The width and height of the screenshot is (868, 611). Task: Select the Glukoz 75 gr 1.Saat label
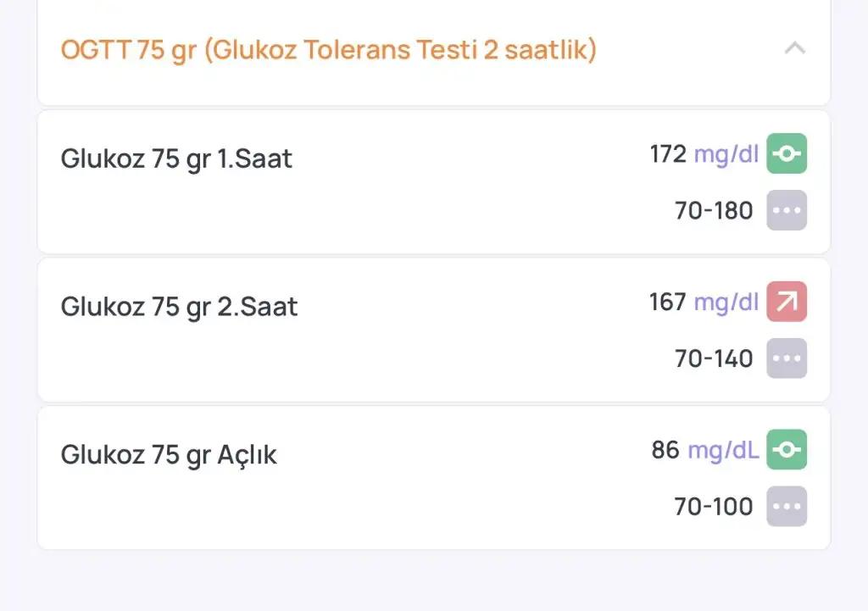[176, 159]
